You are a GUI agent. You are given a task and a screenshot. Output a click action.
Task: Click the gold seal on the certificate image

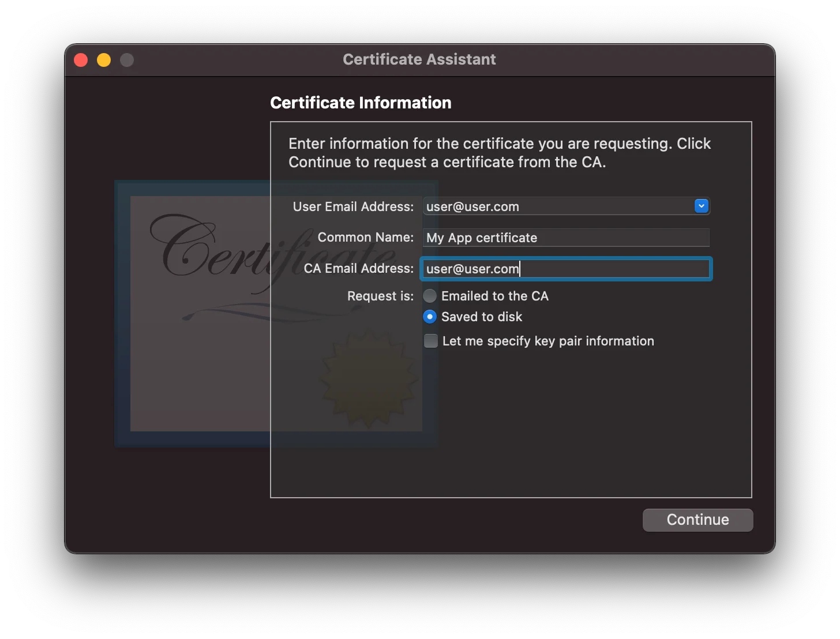point(369,378)
